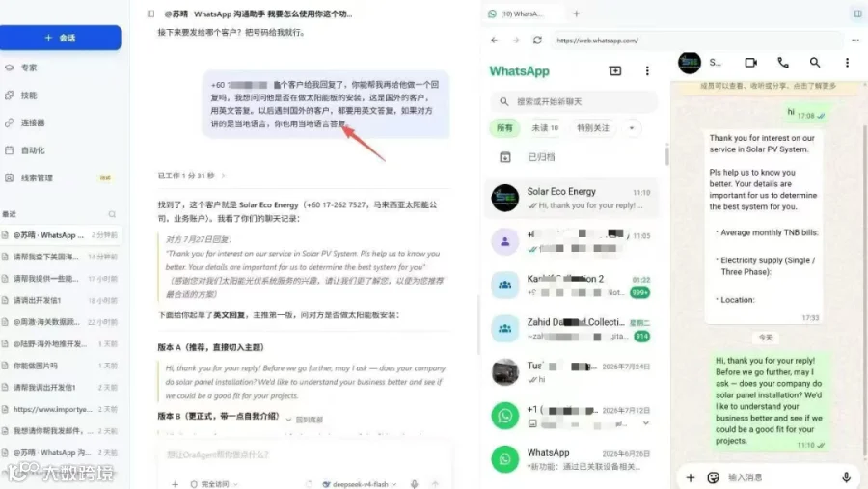Screen dimensions: 868x489
Task: Click the send arrow in the agent input bar
Action: click(x=435, y=484)
